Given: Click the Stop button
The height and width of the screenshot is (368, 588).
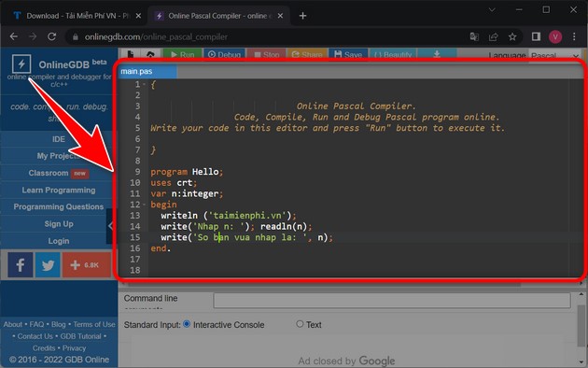Looking at the screenshot, I should pos(267,55).
